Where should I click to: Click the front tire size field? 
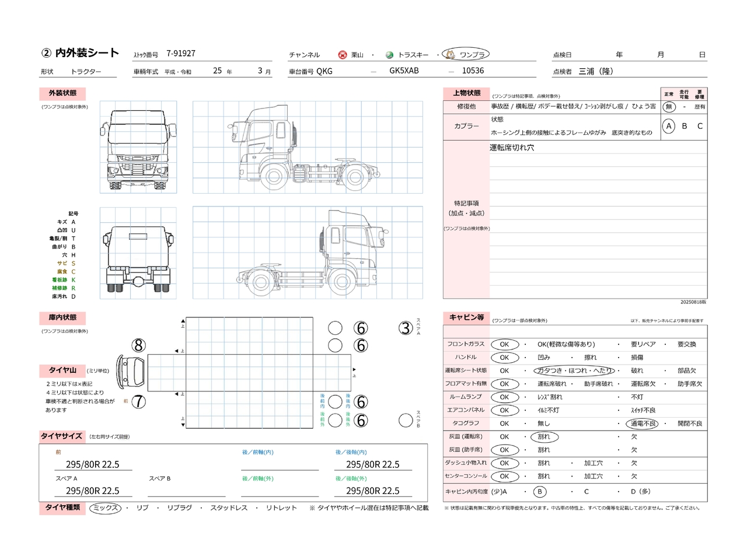[92, 464]
